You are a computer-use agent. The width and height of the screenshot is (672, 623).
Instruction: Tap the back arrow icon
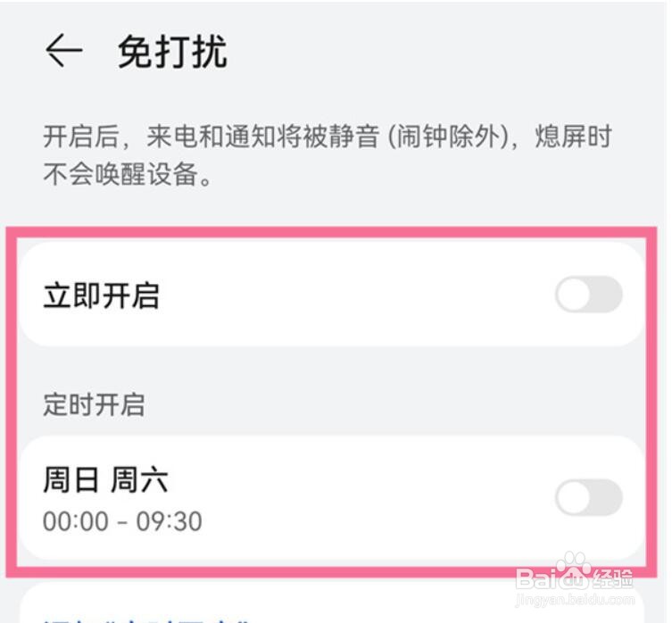pos(63,53)
